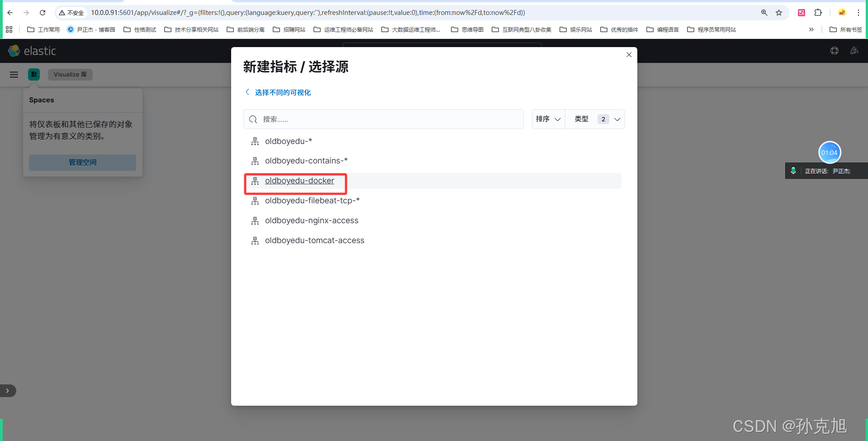The image size is (868, 441).
Task: Open 优秀的插件 bookmarks folder
Action: coord(619,29)
